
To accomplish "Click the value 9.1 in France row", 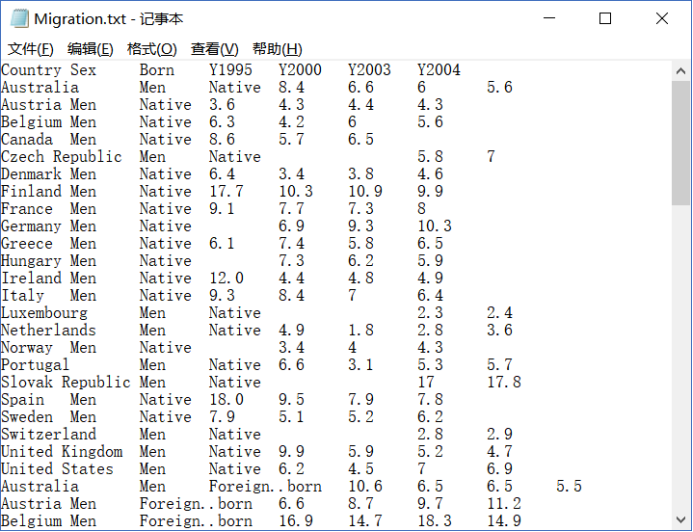I will (x=221, y=209).
